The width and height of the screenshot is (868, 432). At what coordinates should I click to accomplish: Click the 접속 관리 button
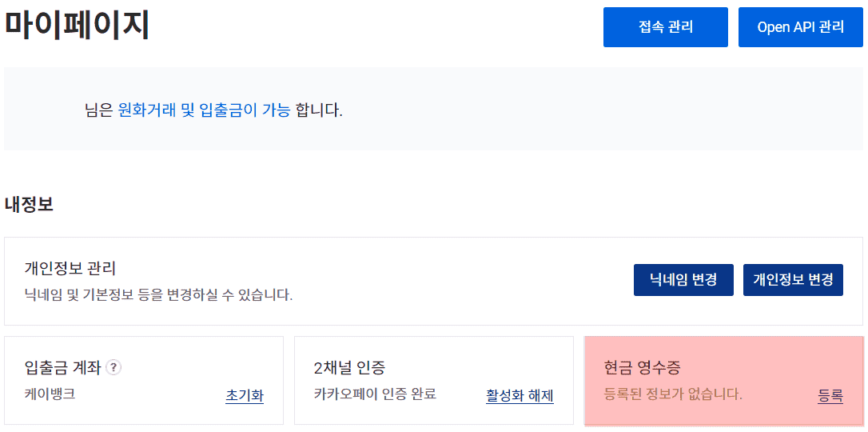[665, 27]
